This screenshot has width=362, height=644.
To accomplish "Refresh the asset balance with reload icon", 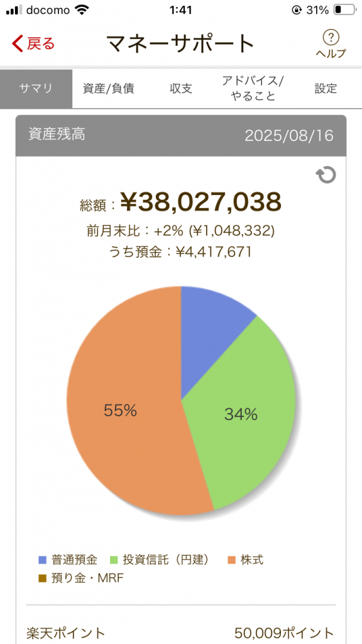I will [326, 175].
